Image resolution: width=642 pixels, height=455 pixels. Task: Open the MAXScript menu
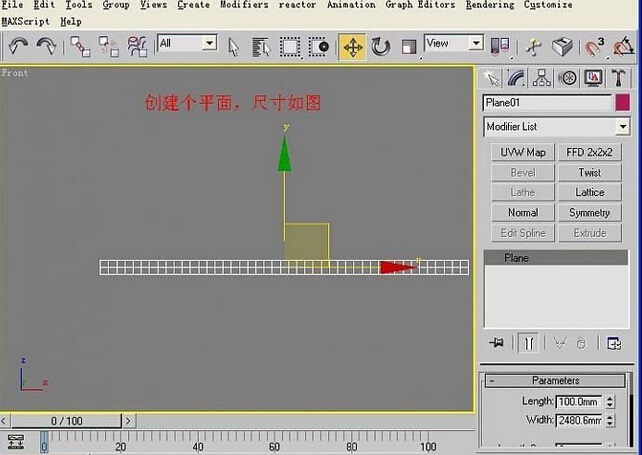(25, 21)
